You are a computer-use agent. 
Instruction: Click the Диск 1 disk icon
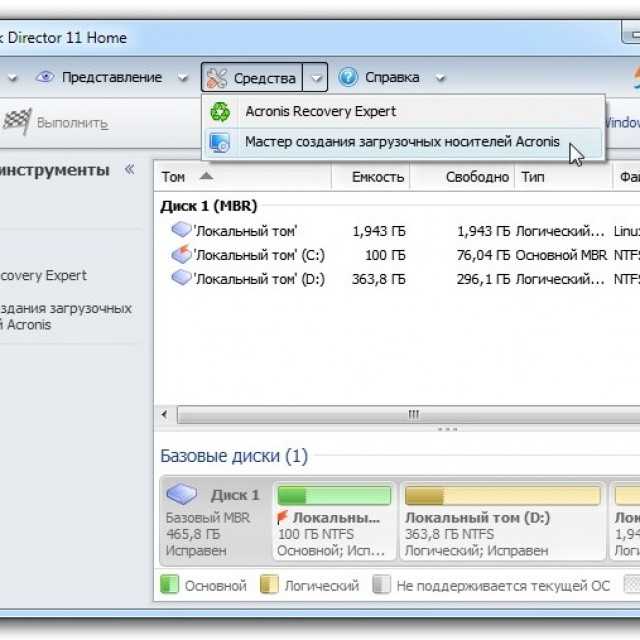182,494
